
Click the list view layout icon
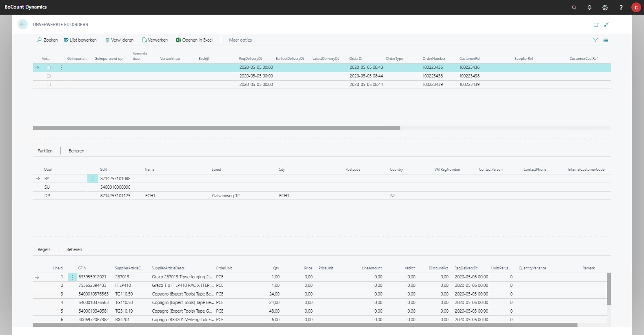tap(606, 40)
